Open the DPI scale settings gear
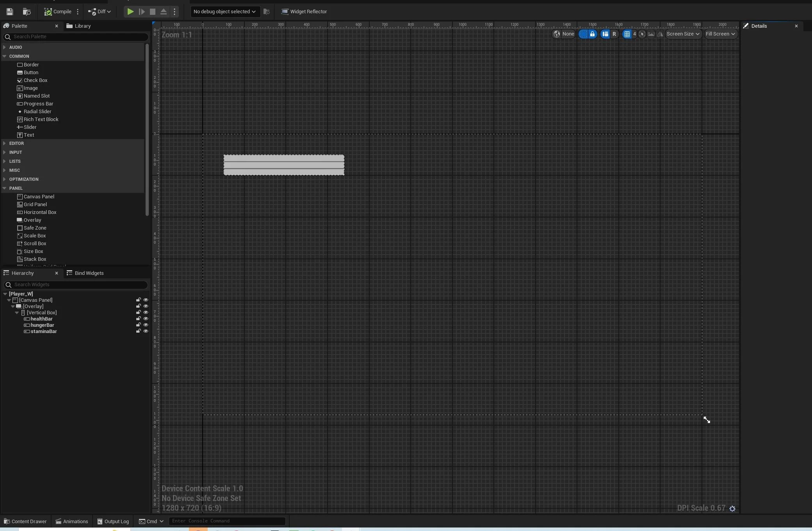 point(732,508)
